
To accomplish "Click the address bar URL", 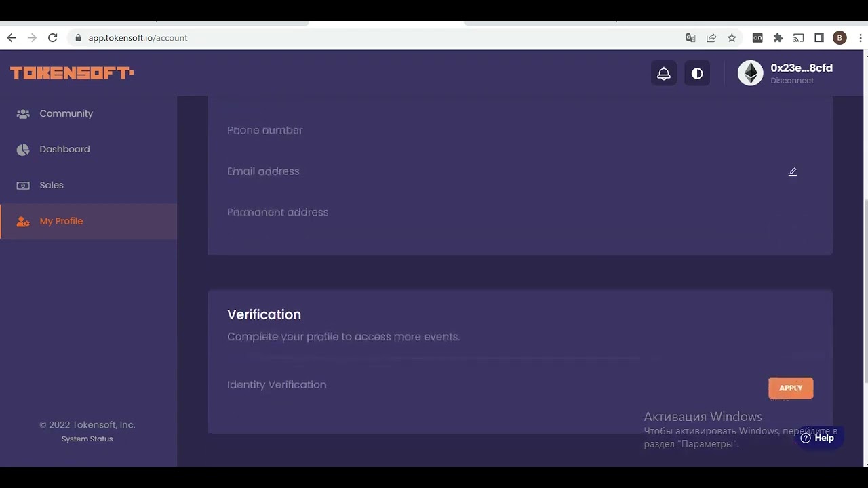I will pos(138,38).
